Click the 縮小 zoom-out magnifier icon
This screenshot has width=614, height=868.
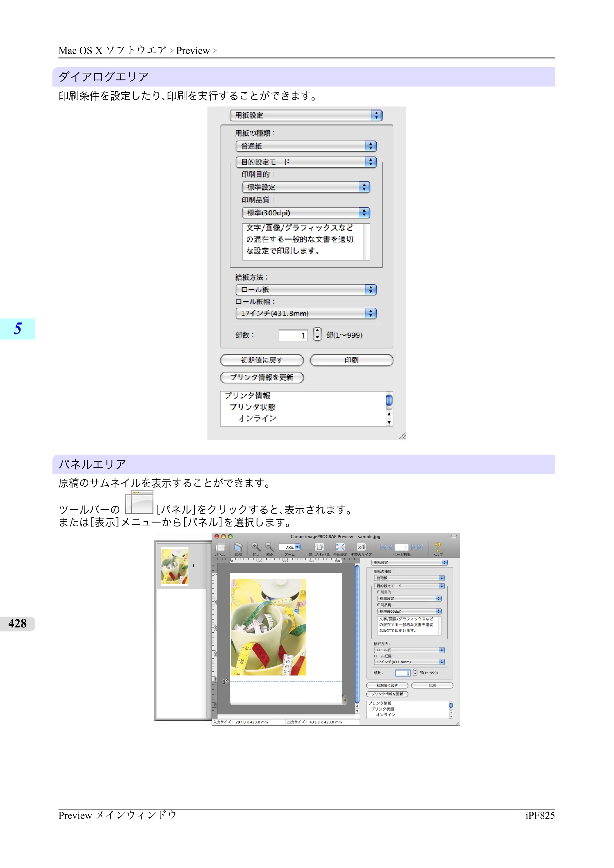[x=270, y=547]
